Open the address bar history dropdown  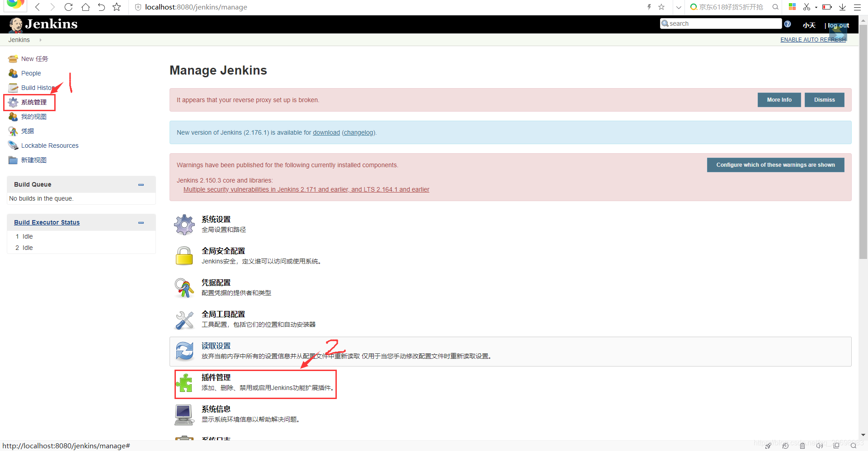[x=679, y=7]
